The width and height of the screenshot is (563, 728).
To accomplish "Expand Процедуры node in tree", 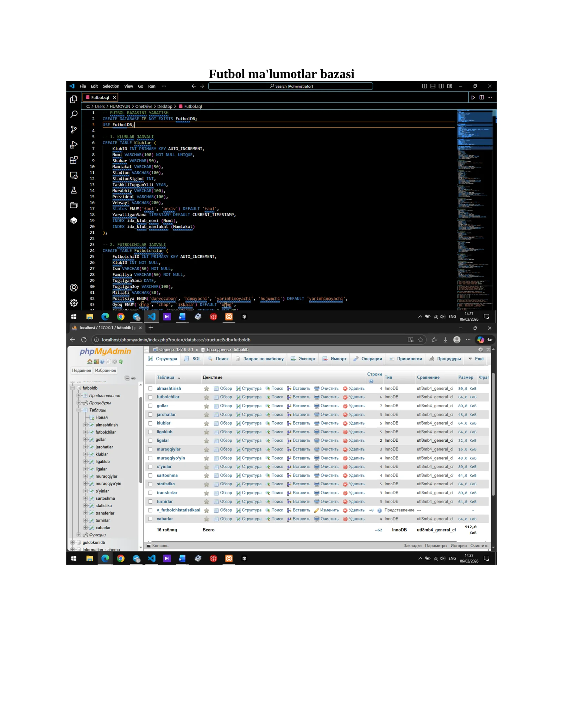I will 79,403.
